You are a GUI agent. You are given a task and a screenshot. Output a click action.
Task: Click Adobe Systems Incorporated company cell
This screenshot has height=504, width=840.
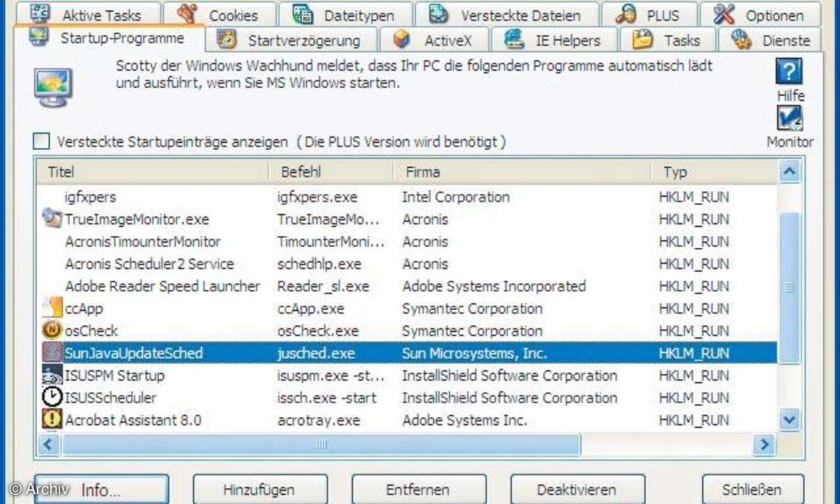(493, 286)
